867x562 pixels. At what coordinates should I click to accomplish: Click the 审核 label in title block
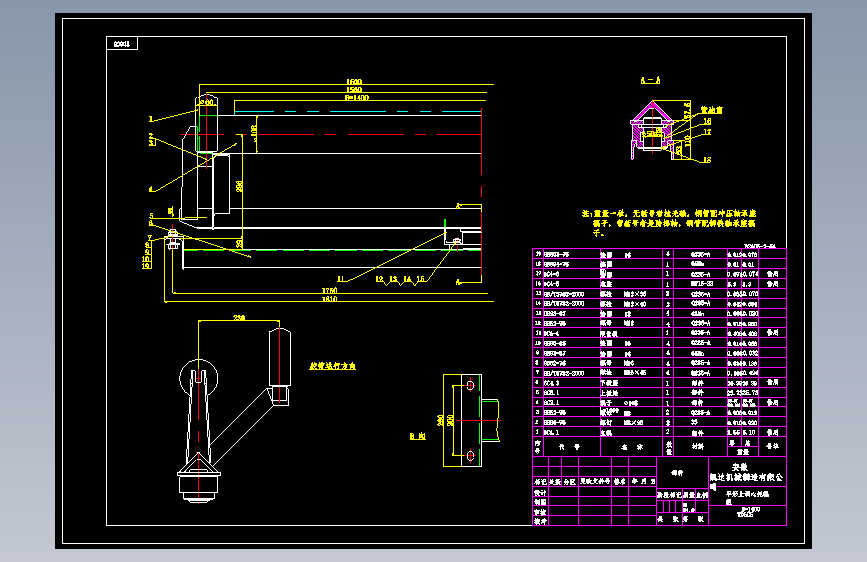pyautogui.click(x=540, y=512)
